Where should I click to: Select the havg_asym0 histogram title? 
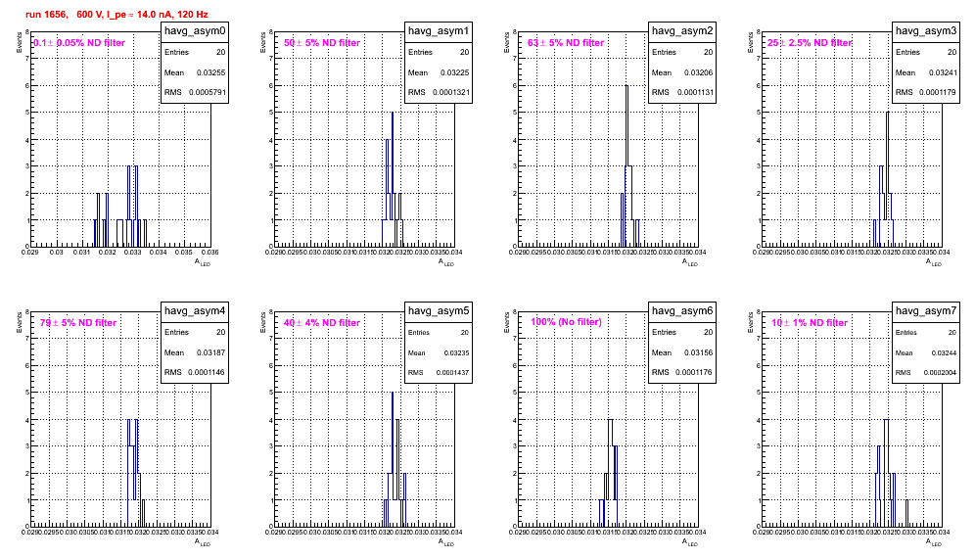(195, 31)
